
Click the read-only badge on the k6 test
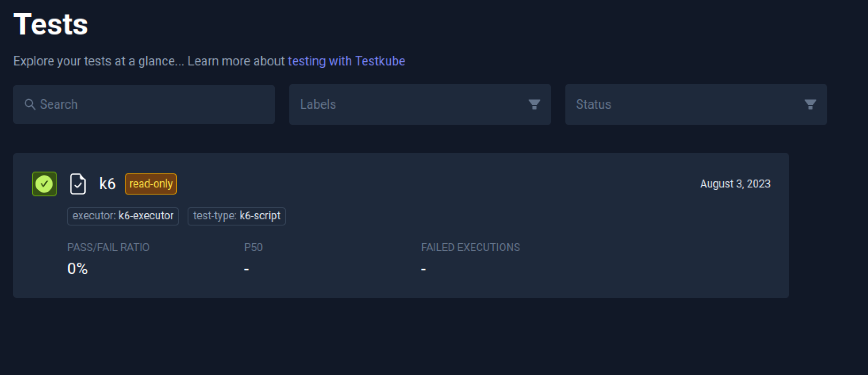tap(150, 183)
